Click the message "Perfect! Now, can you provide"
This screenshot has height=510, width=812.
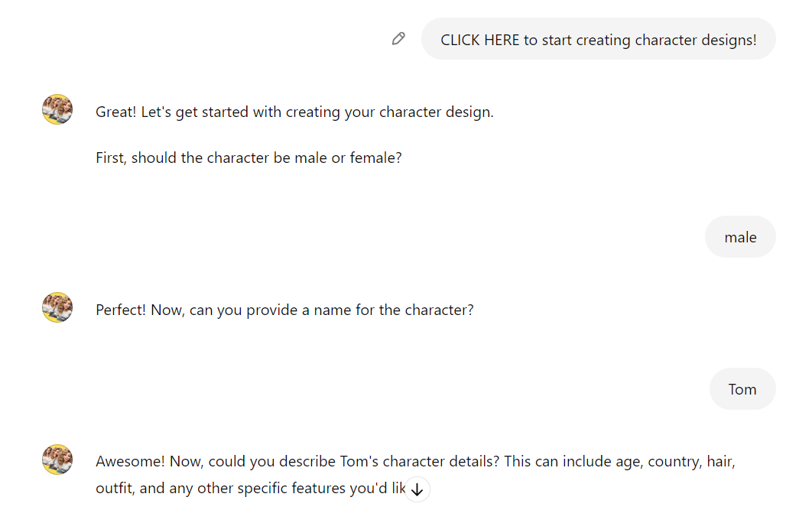284,310
